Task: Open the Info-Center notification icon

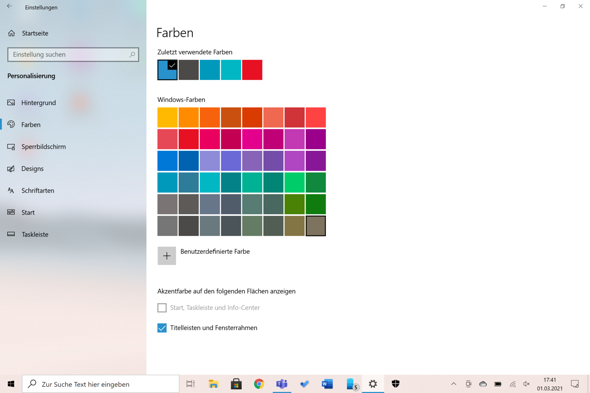Action: pyautogui.click(x=575, y=384)
